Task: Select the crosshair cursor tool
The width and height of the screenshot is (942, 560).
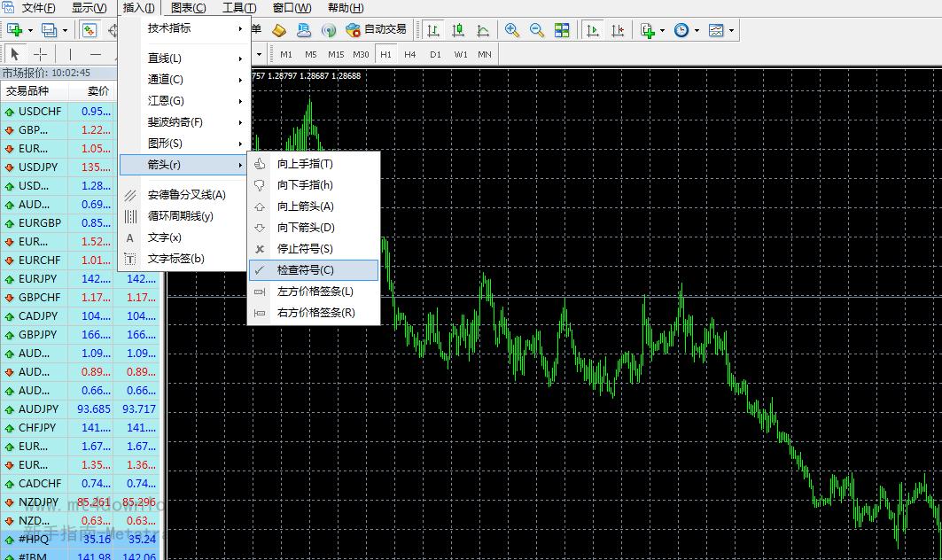Action: (40, 54)
